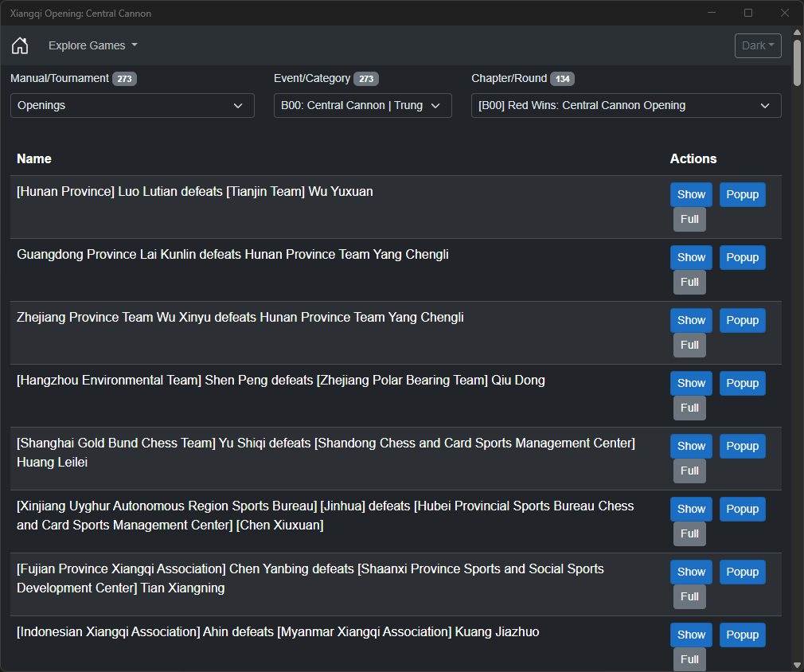Image resolution: width=804 pixels, height=672 pixels.
Task: Show the Shen Peng vs Qiu Dong game
Action: coord(691,383)
